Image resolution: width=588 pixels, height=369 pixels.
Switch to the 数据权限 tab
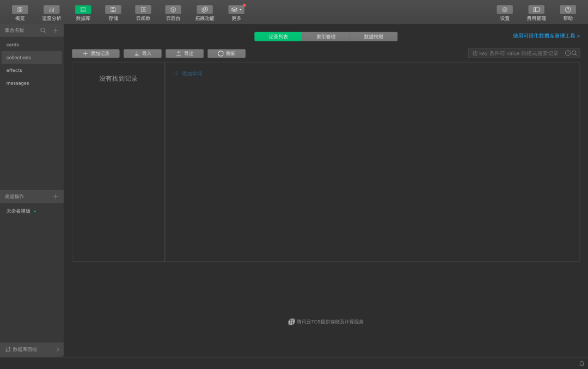pyautogui.click(x=373, y=36)
